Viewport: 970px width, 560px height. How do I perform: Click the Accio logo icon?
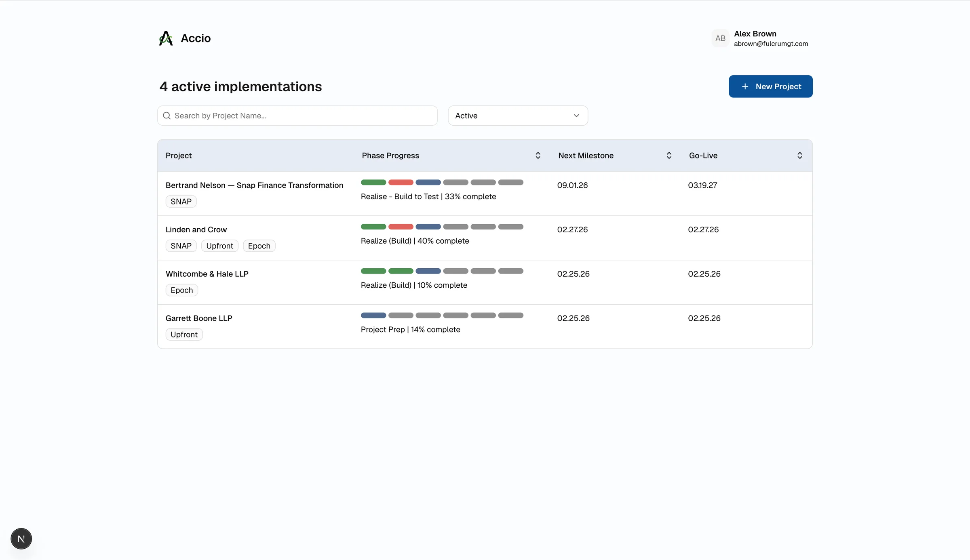[166, 38]
